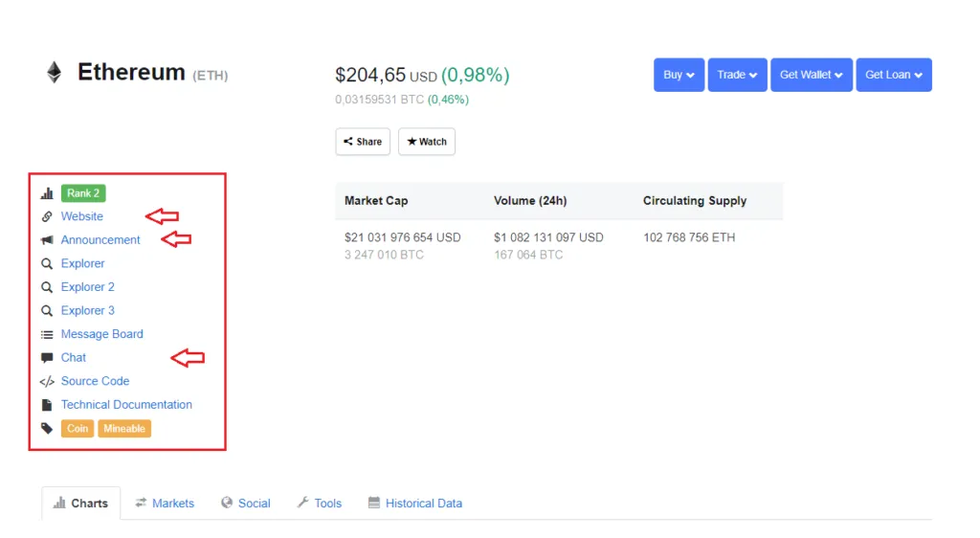Click the 102 768 756 ETH value
This screenshot has width=980, height=538.
689,237
